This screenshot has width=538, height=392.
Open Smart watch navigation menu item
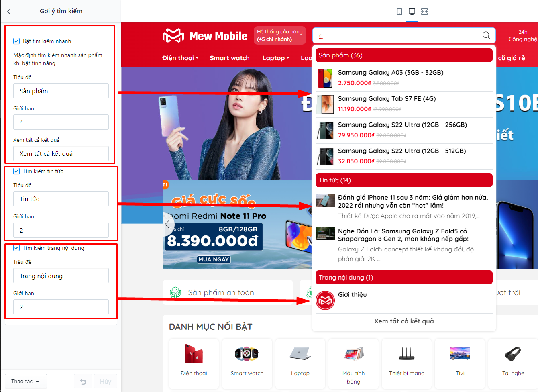coord(230,58)
